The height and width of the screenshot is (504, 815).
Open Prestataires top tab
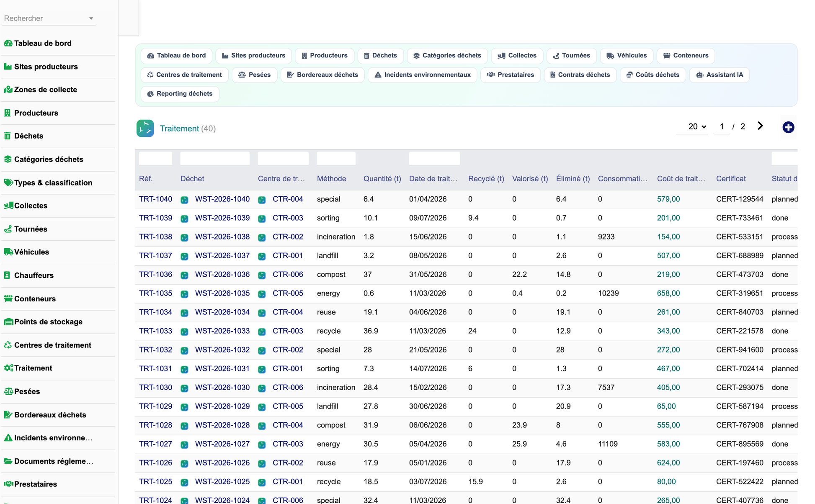coord(511,75)
